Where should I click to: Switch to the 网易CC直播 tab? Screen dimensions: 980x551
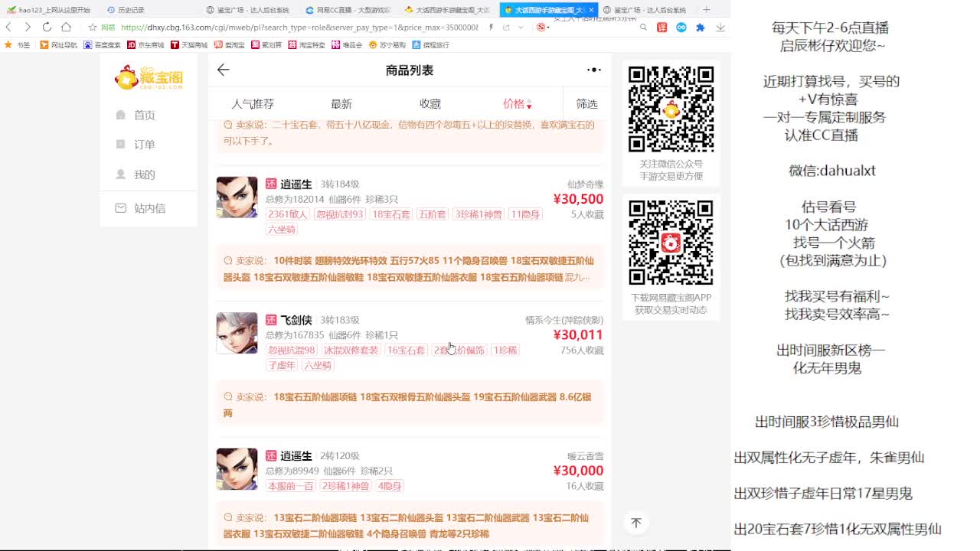point(348,10)
